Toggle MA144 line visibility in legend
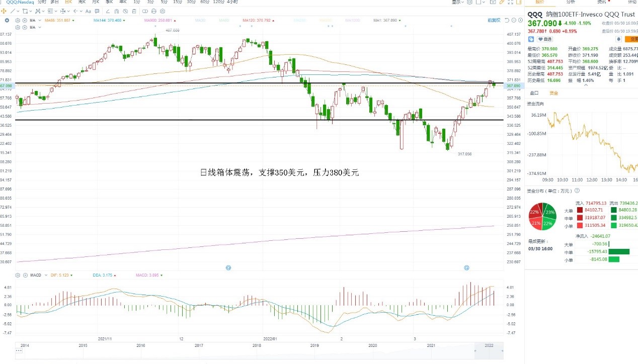 (109, 20)
